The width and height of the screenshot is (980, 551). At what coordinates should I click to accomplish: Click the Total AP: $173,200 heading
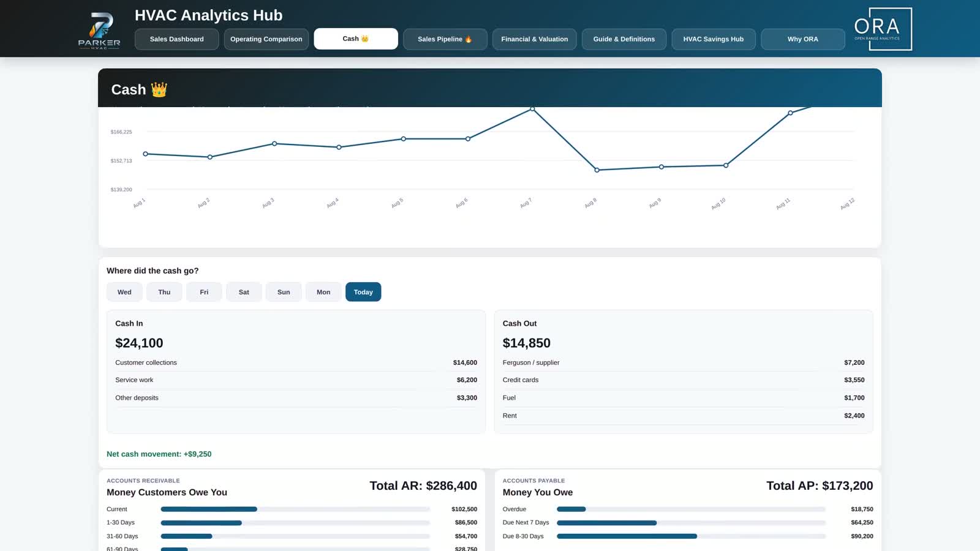click(x=820, y=486)
